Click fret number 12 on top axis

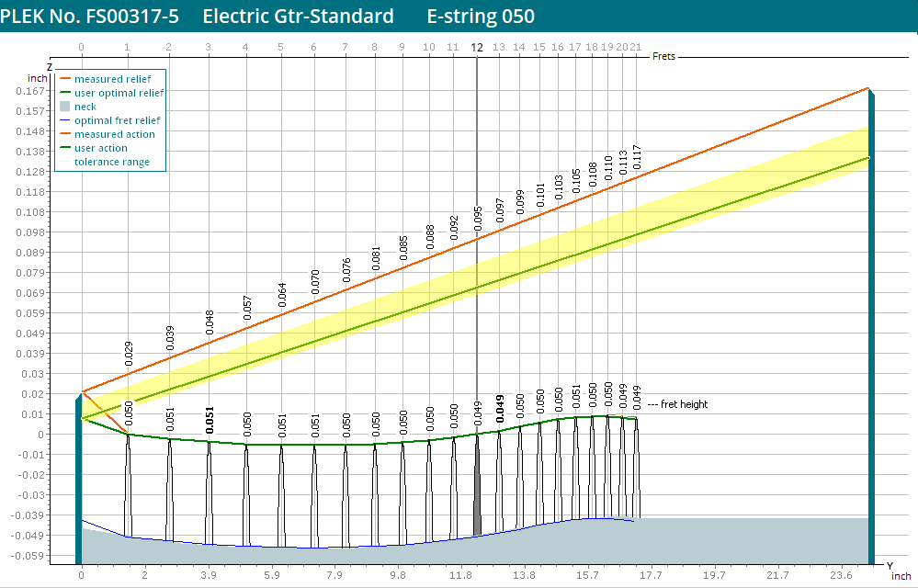point(476,47)
